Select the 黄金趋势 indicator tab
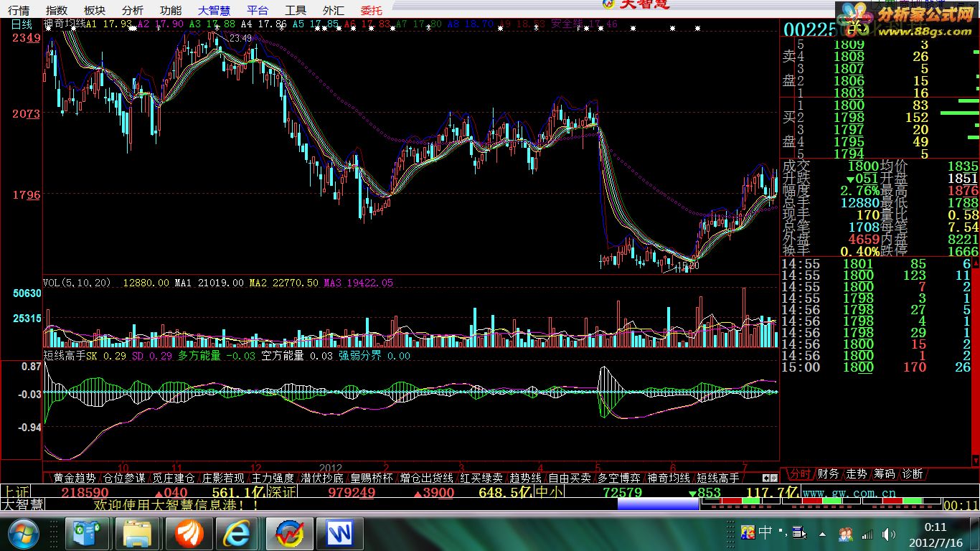The width and height of the screenshot is (980, 551). (75, 478)
